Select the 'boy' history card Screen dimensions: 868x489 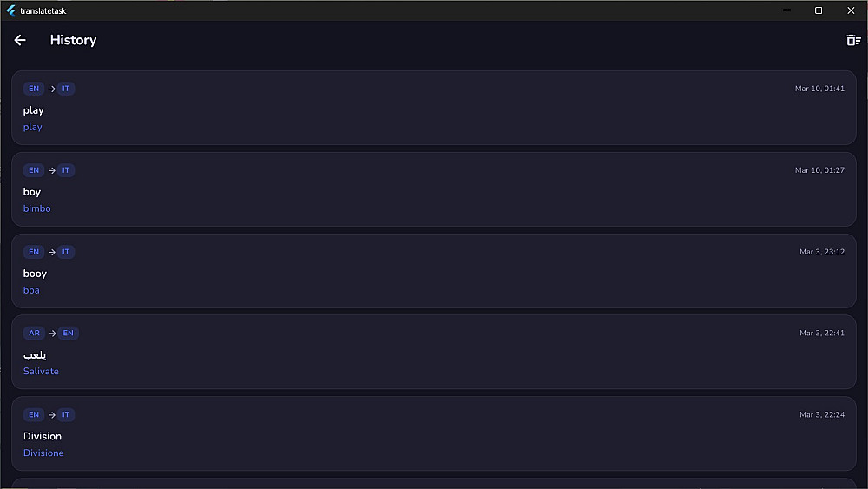(433, 189)
